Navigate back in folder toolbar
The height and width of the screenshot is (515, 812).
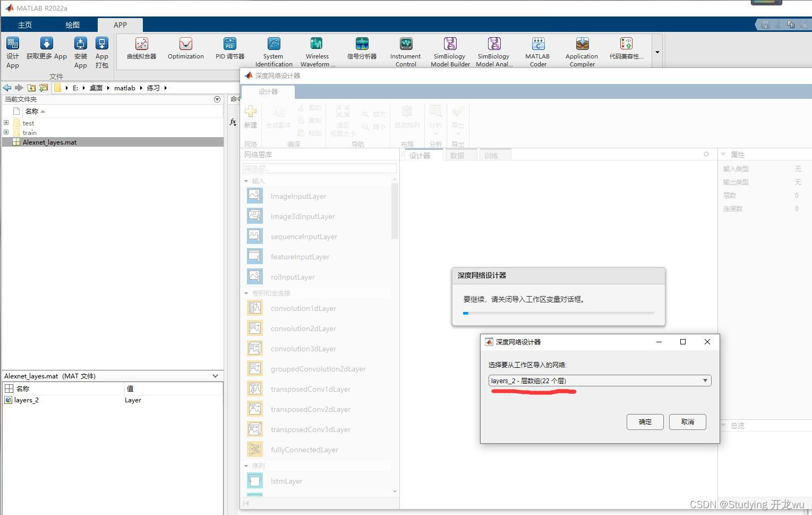tap(7, 88)
